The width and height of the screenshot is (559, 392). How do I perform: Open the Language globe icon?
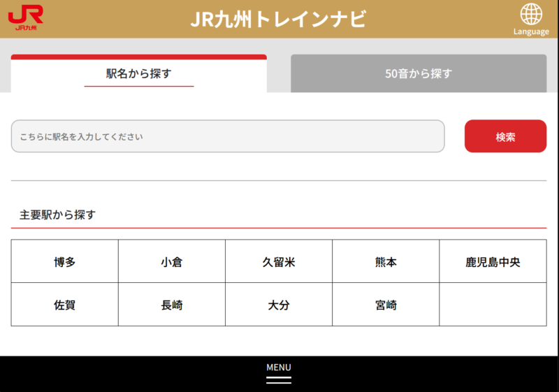pos(531,14)
